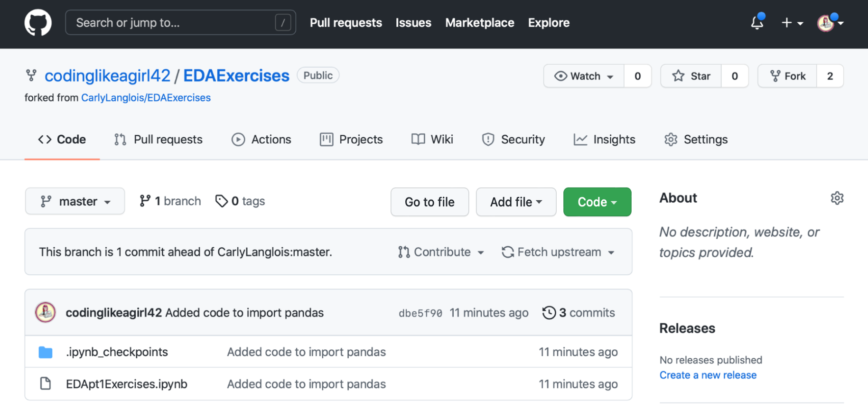Click the Go to file button
868x411 pixels.
click(x=429, y=202)
